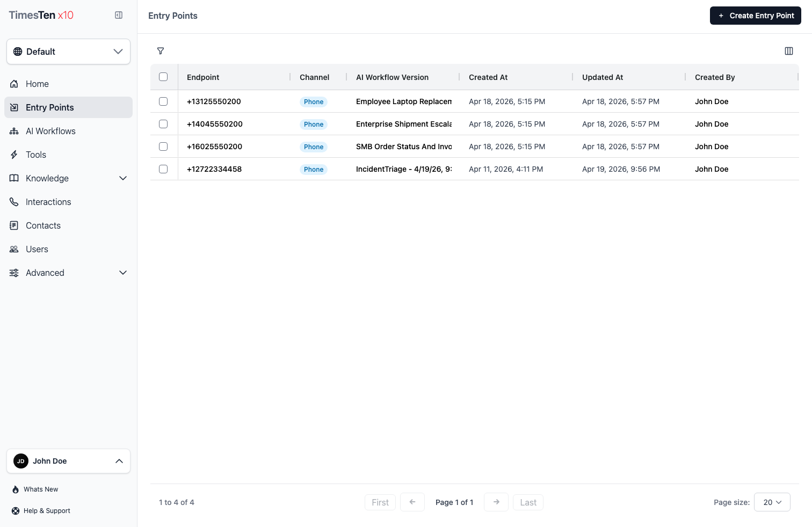The image size is (812, 527).
Task: Open Home in the sidebar
Action: pyautogui.click(x=68, y=84)
